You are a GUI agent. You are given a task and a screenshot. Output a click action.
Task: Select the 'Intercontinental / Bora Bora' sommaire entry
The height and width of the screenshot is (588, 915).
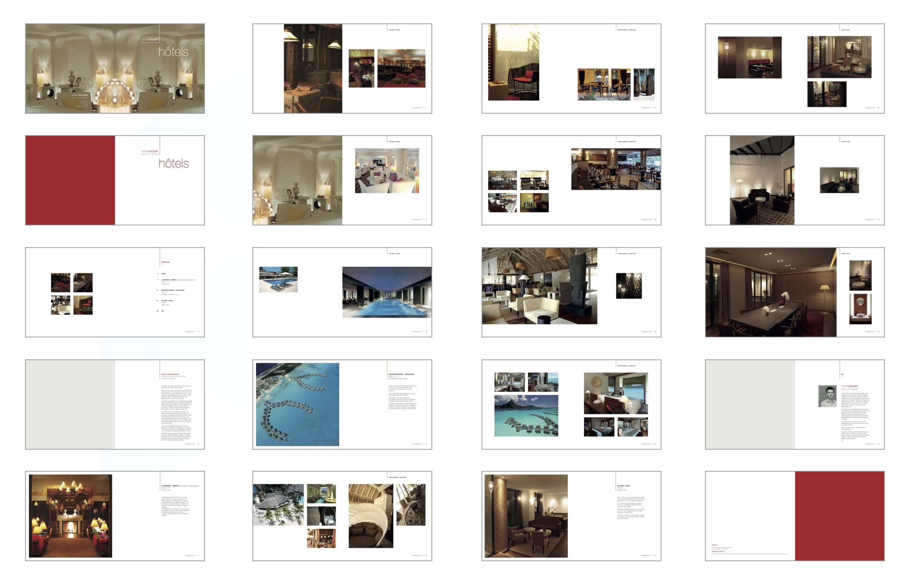point(173,290)
